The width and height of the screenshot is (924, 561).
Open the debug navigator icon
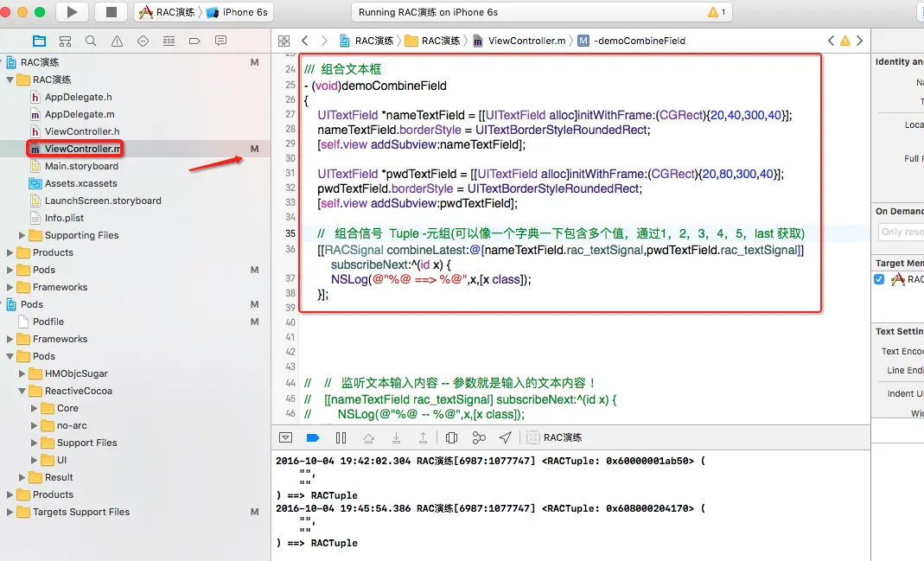click(x=169, y=41)
